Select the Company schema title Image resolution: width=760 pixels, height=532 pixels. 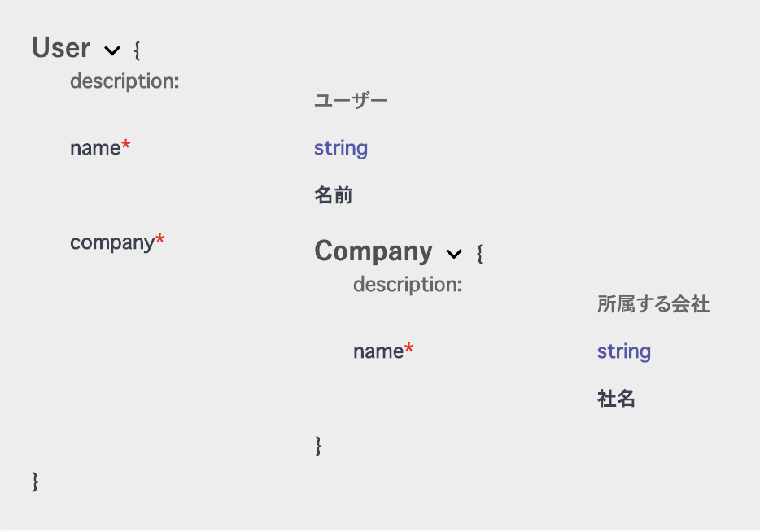pos(373,251)
